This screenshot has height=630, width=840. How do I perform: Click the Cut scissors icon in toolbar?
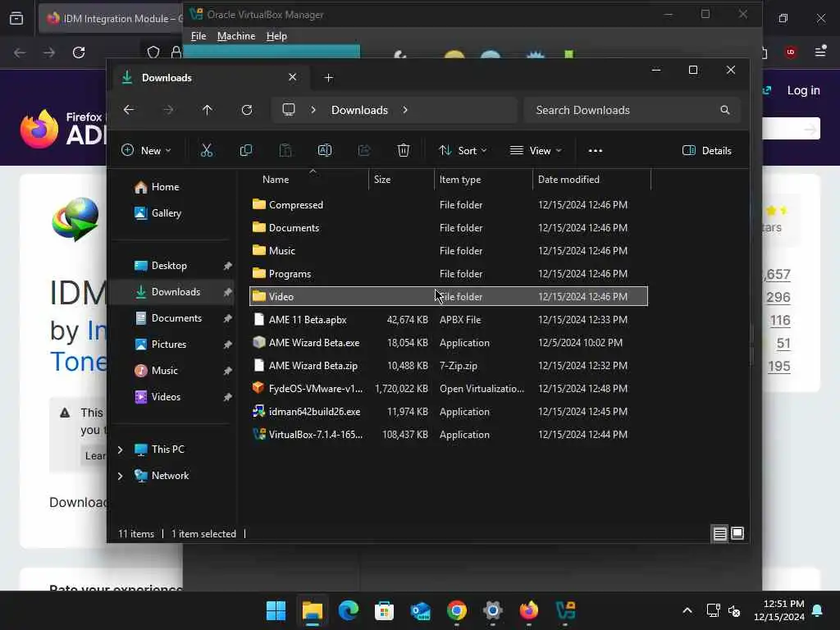pos(206,151)
